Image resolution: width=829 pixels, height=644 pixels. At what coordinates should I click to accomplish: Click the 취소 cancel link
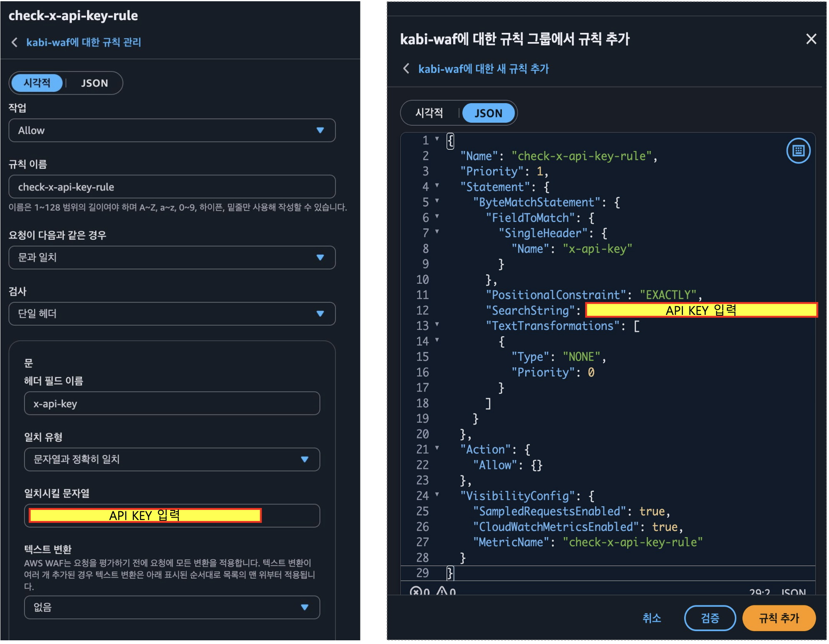click(x=651, y=618)
